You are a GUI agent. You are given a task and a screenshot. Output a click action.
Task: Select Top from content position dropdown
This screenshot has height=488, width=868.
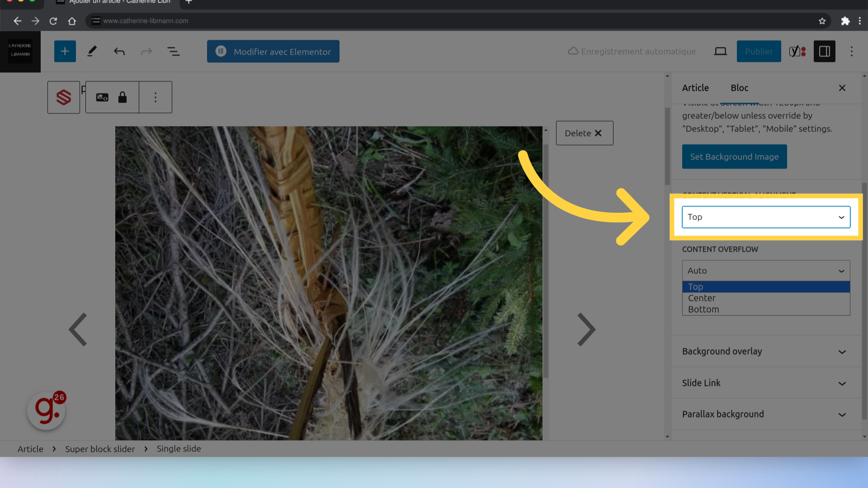point(766,286)
